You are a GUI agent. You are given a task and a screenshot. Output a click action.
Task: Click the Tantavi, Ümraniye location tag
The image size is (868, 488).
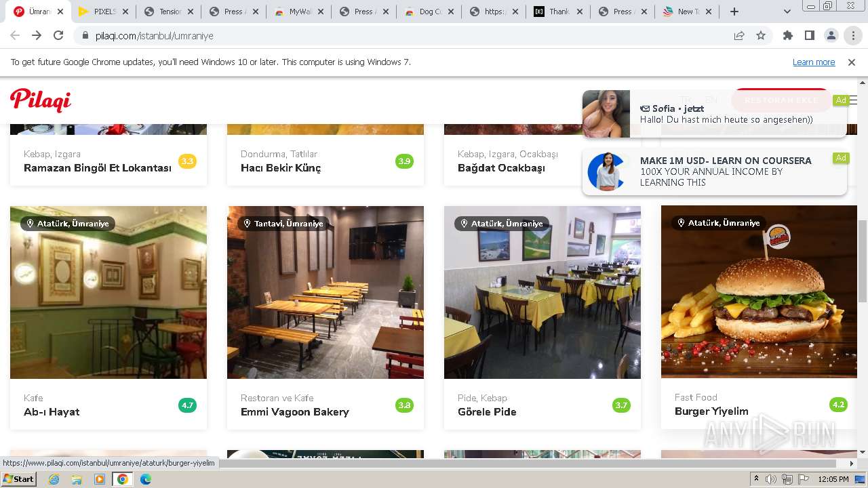click(x=283, y=224)
